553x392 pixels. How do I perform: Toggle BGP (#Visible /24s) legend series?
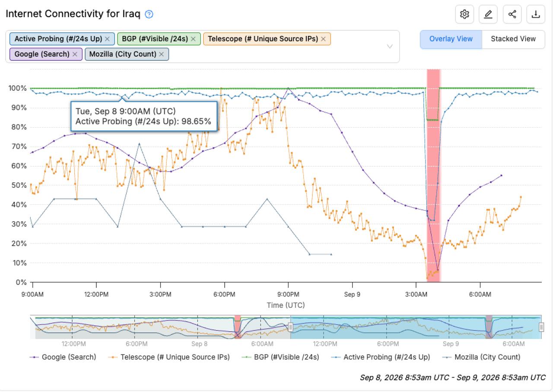pos(280,357)
